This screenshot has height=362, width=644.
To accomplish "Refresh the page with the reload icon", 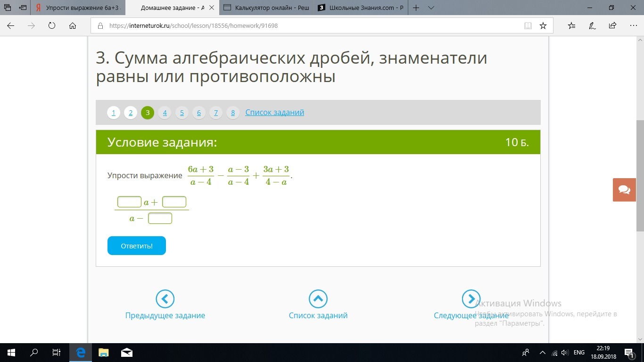I will 52,26.
